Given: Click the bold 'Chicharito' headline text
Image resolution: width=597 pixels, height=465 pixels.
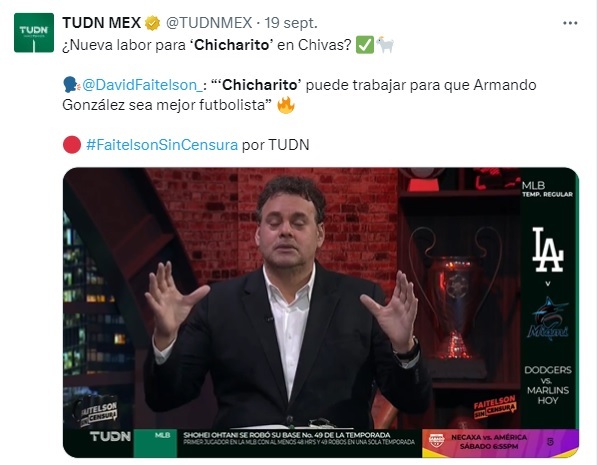Looking at the screenshot, I should click(x=232, y=45).
